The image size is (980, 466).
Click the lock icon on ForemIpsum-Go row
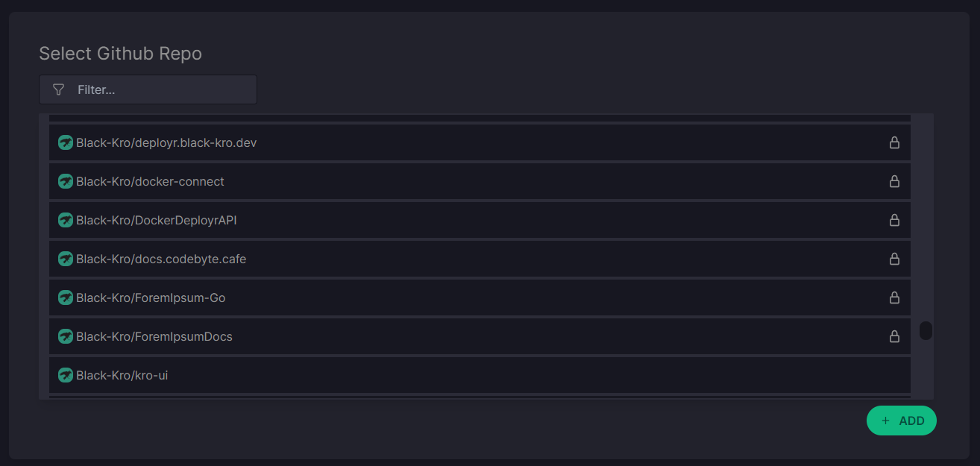[x=894, y=297]
